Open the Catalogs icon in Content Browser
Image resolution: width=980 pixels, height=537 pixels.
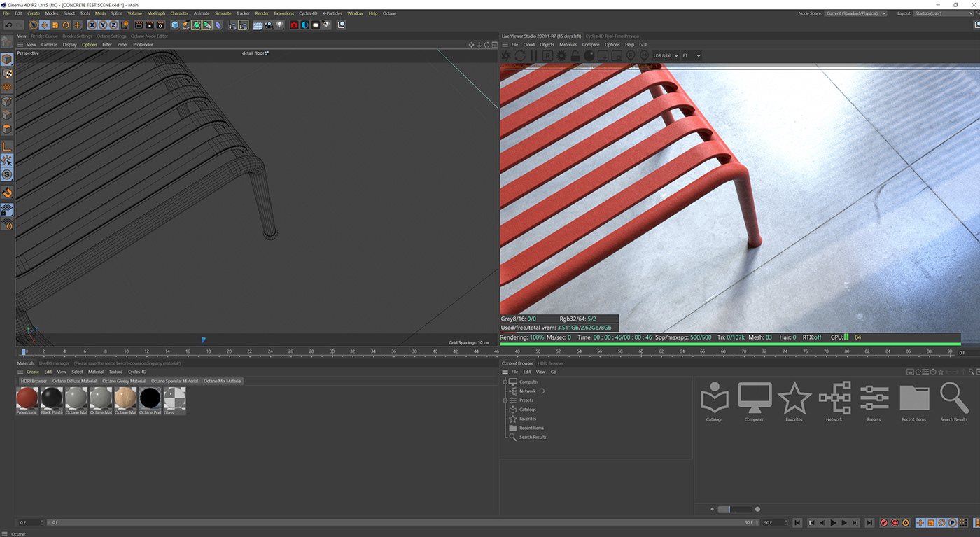pos(714,398)
